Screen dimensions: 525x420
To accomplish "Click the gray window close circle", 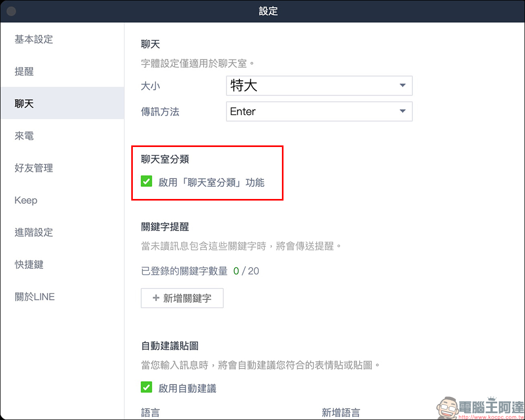I will click(11, 11).
